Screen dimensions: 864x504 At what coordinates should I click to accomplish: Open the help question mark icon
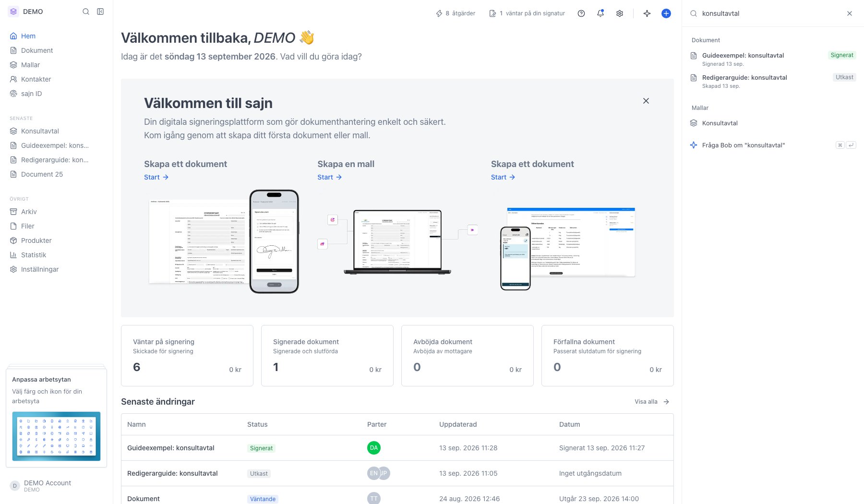click(x=581, y=13)
